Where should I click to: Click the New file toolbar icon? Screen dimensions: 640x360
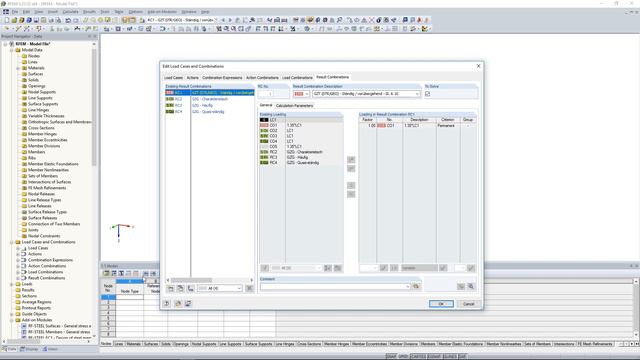7,20
